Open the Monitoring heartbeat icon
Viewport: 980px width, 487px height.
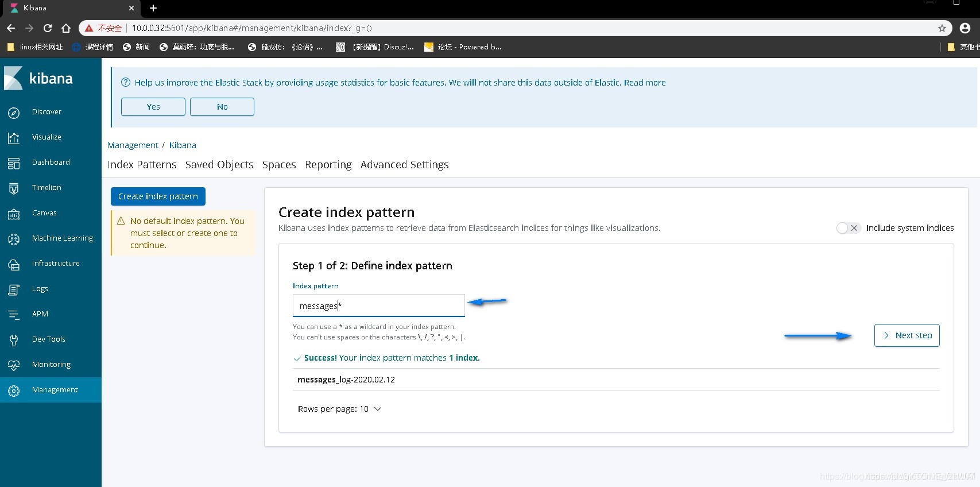14,365
